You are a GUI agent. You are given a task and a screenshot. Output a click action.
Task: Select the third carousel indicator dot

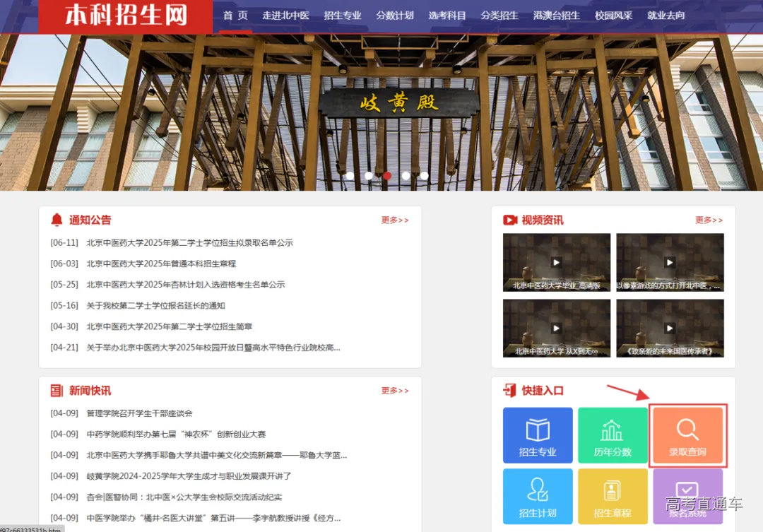(x=386, y=175)
